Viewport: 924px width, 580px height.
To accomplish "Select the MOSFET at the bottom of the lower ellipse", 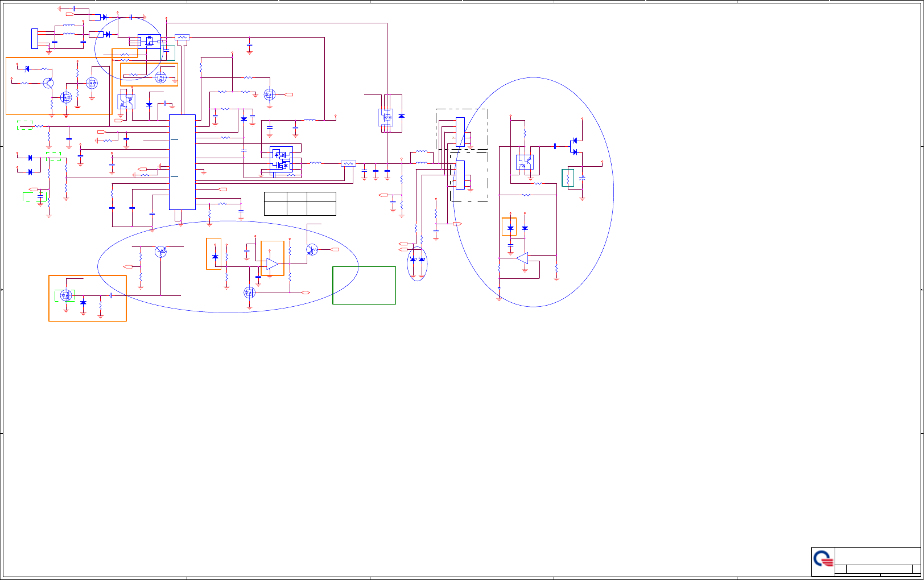I will [x=249, y=293].
